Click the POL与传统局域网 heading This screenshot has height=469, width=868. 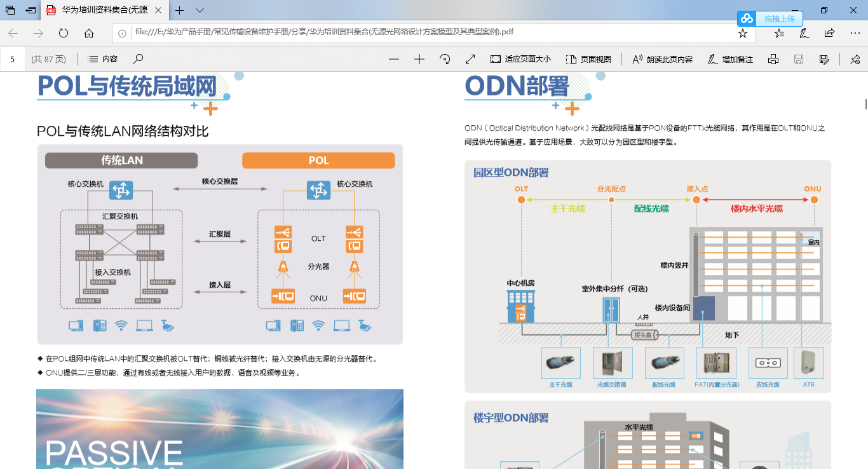(127, 86)
